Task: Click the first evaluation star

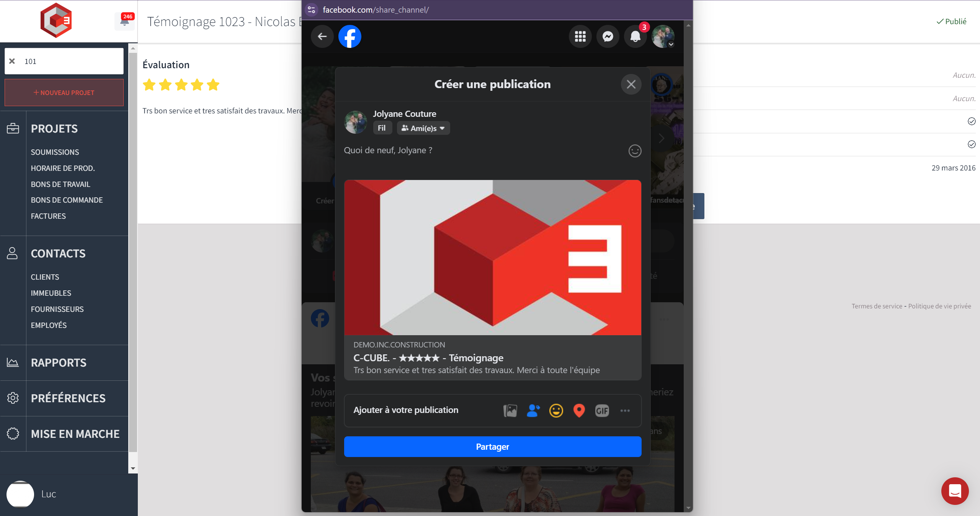Action: coord(149,85)
